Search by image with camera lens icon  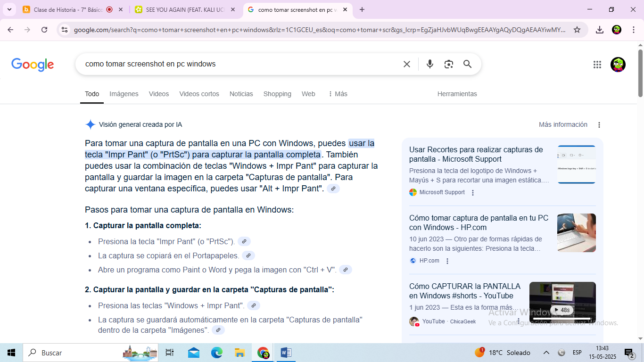pos(449,64)
